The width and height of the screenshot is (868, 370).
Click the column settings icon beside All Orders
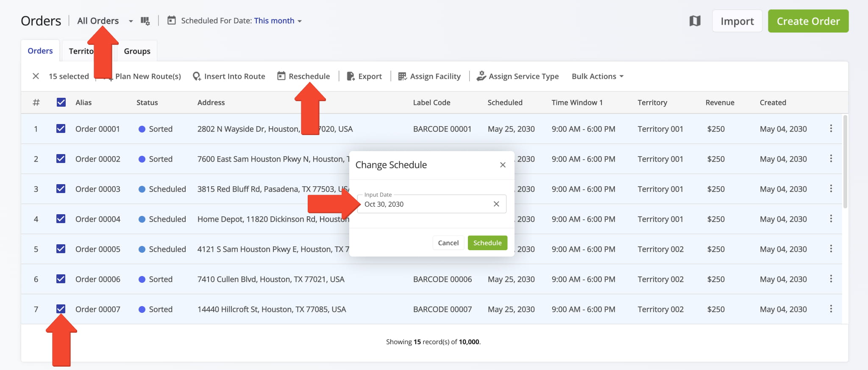(x=145, y=21)
